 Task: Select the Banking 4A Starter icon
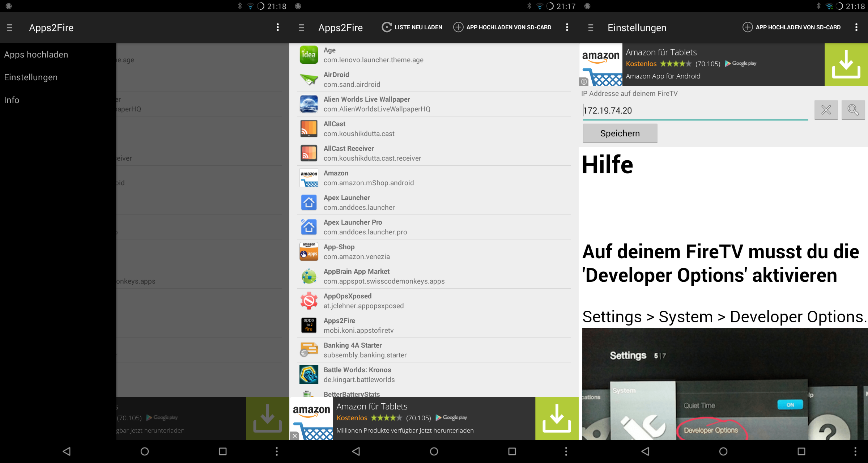click(309, 350)
